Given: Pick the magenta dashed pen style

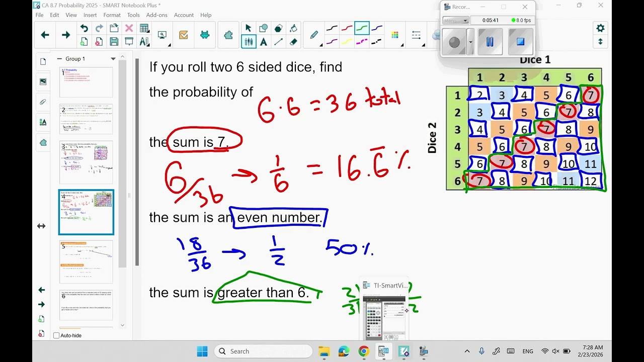Looking at the screenshot, I should tap(362, 42).
